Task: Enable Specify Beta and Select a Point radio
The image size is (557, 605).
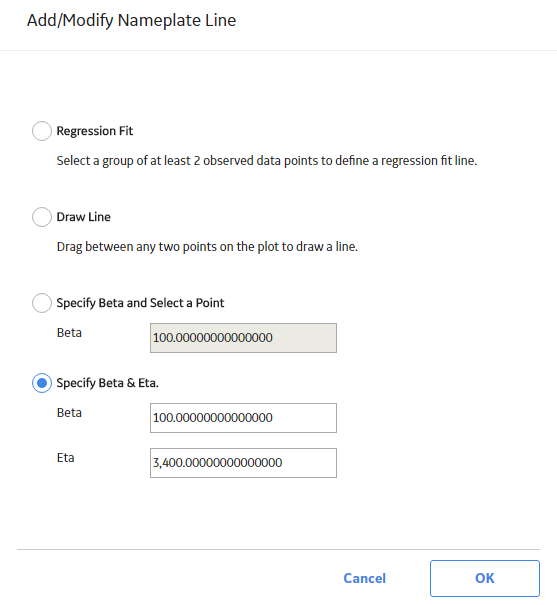Action: click(42, 302)
